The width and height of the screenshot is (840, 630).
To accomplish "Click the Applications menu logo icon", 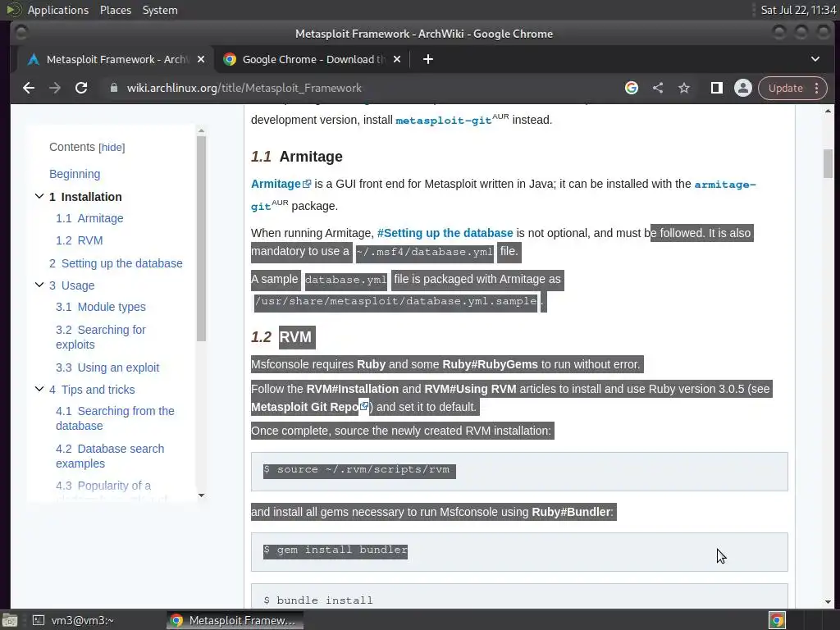I will coord(13,10).
